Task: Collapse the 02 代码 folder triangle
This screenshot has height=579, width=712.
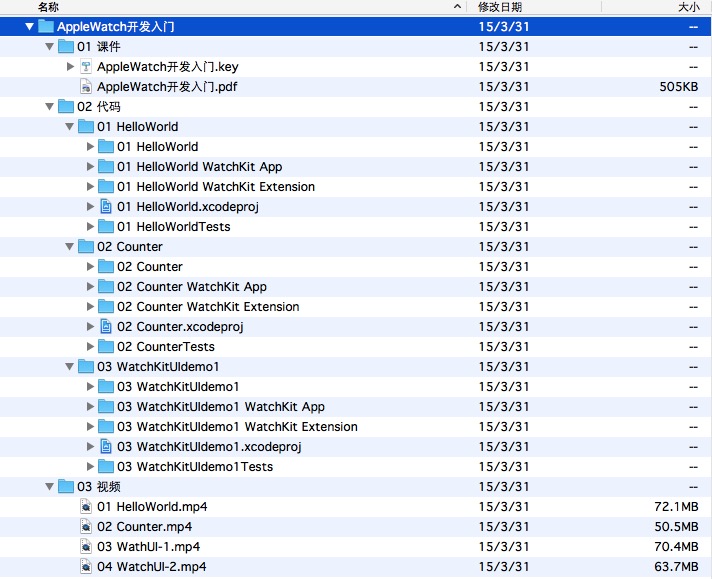Action: click(49, 107)
